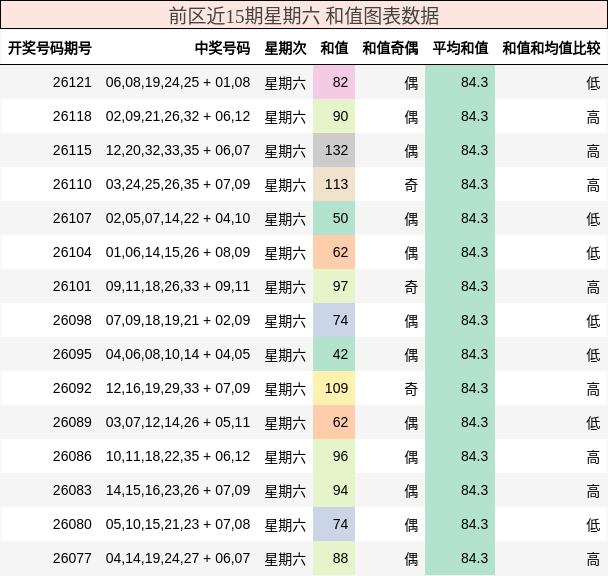Viewport: 608px width, 576px height.
Task: Click sum cell 62 in row 26089
Action: pos(334,422)
